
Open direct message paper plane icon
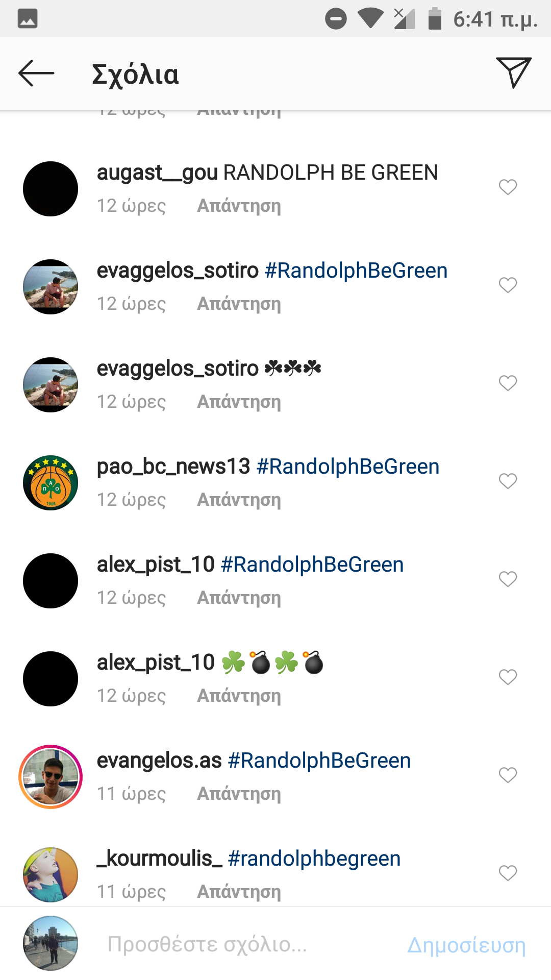coord(514,72)
